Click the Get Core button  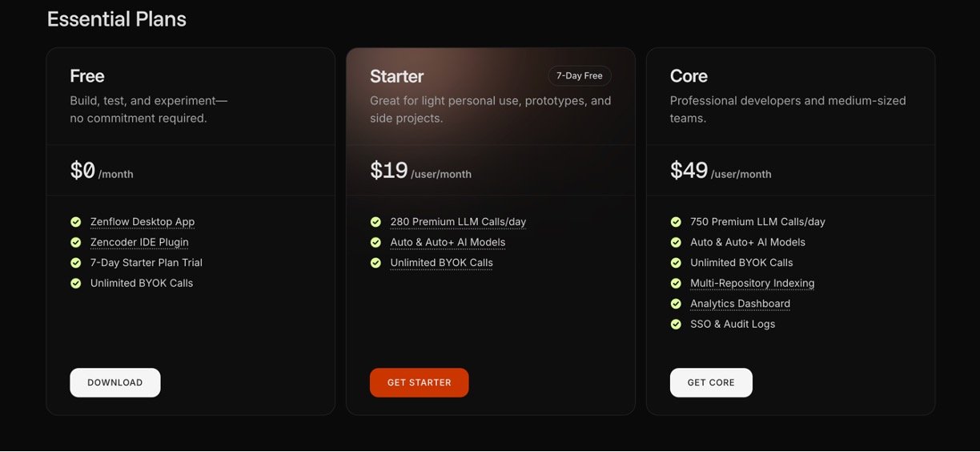coord(711,382)
